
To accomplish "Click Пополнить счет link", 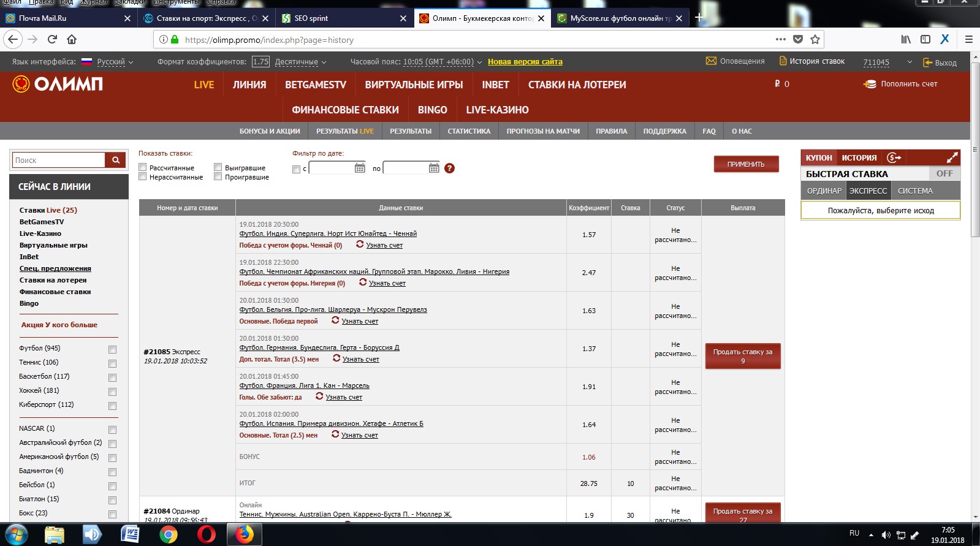I will (x=900, y=84).
